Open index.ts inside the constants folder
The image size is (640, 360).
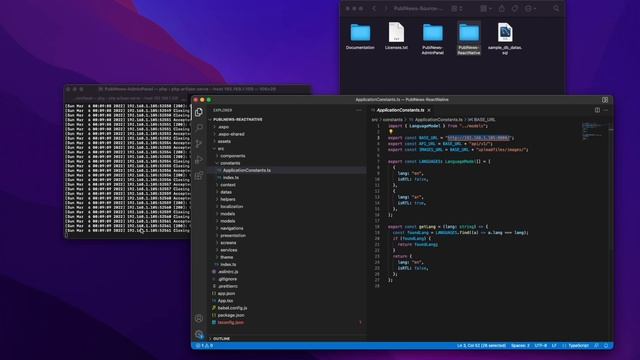coord(231,178)
